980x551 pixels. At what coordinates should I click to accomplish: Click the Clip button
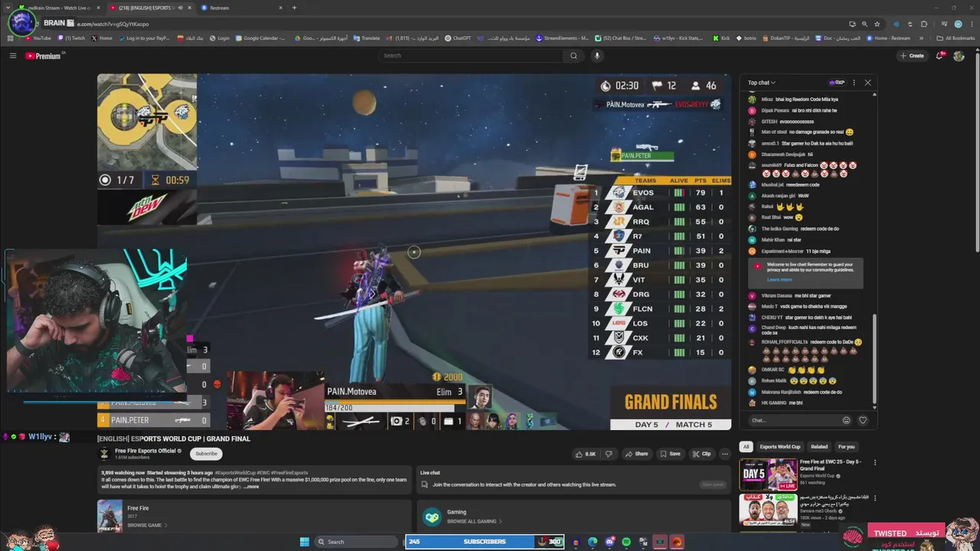click(701, 454)
